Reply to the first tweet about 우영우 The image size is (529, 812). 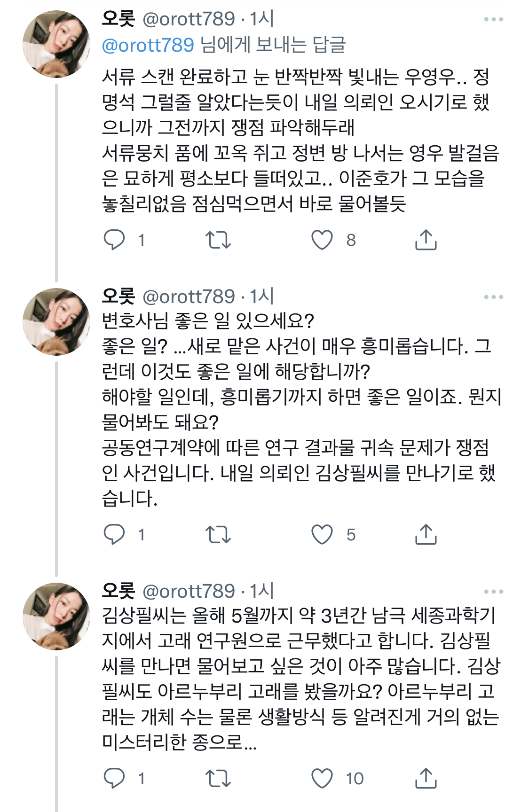coord(114,241)
